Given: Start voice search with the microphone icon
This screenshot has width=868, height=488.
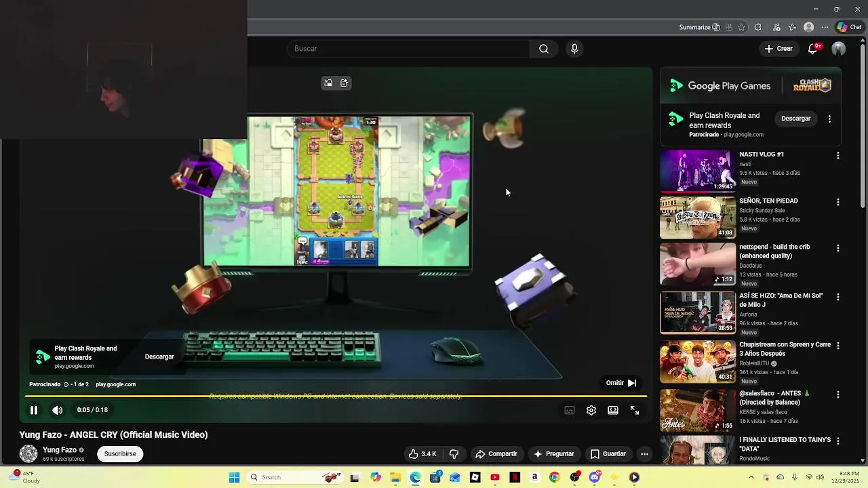Looking at the screenshot, I should [574, 49].
